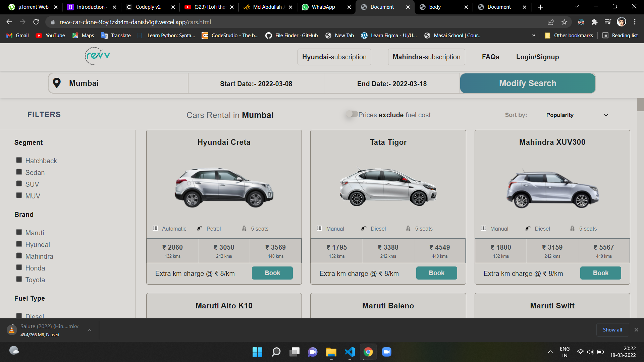Select the ₹ 1795 132 kms plan for Tigor
The image size is (644, 362).
[x=337, y=251]
